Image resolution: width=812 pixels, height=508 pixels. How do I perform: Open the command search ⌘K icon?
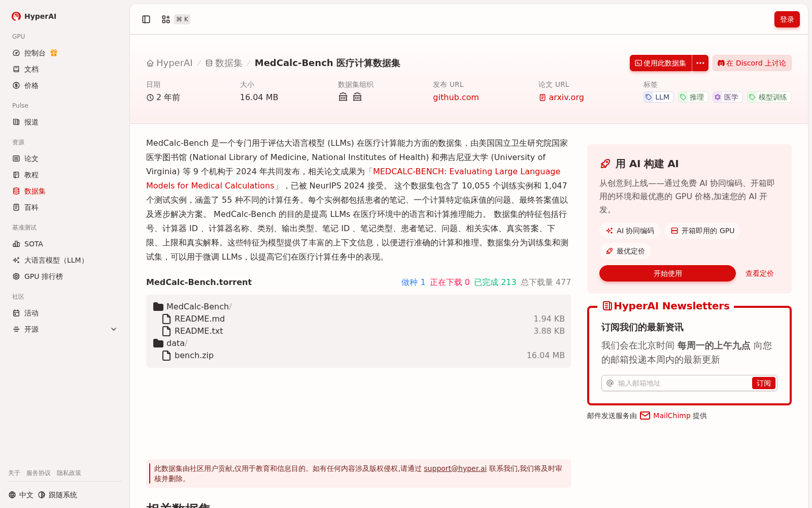coord(166,19)
